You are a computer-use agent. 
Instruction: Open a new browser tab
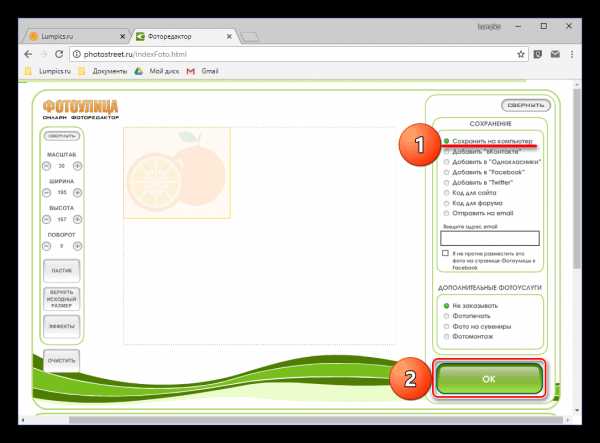point(249,37)
